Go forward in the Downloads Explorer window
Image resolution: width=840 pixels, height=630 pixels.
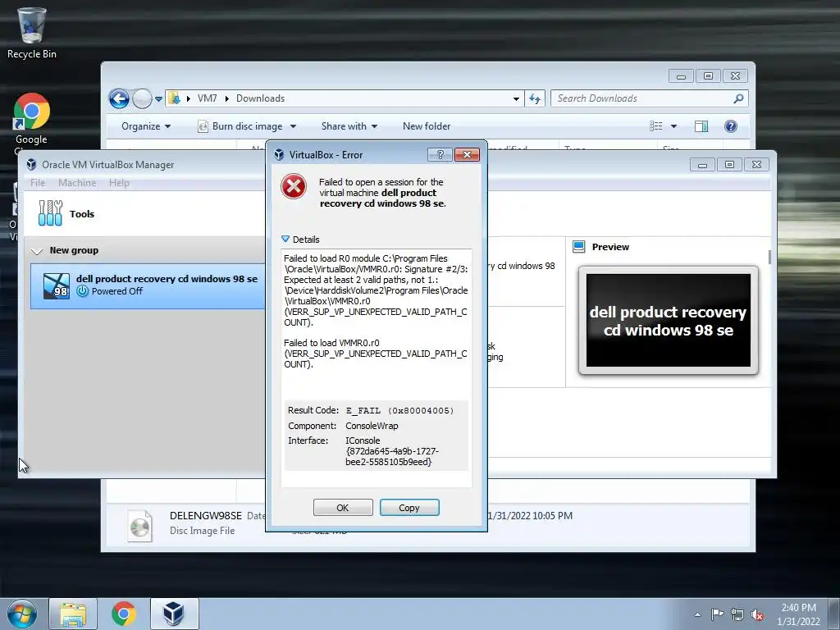[142, 98]
